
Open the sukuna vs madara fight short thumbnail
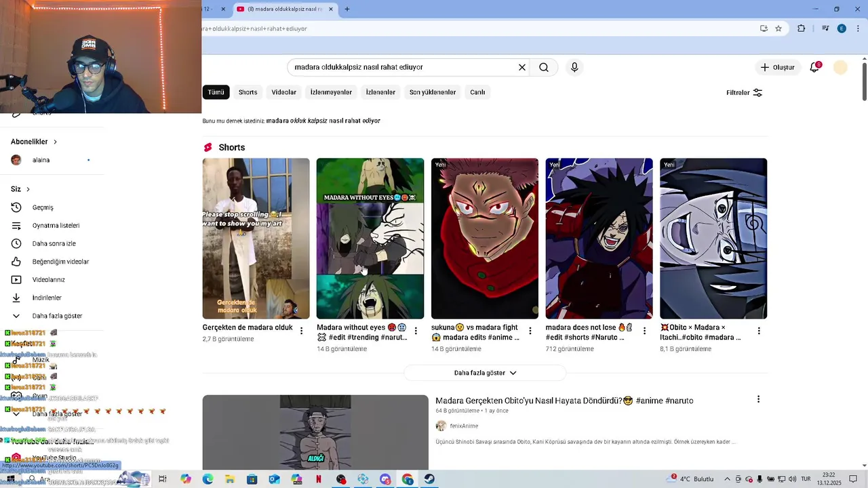pyautogui.click(x=485, y=239)
